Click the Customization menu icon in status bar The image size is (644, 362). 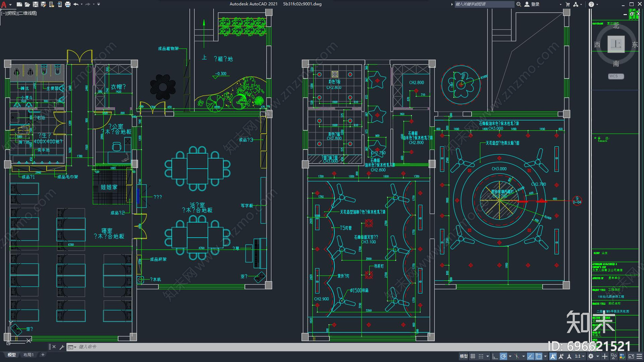click(x=639, y=356)
